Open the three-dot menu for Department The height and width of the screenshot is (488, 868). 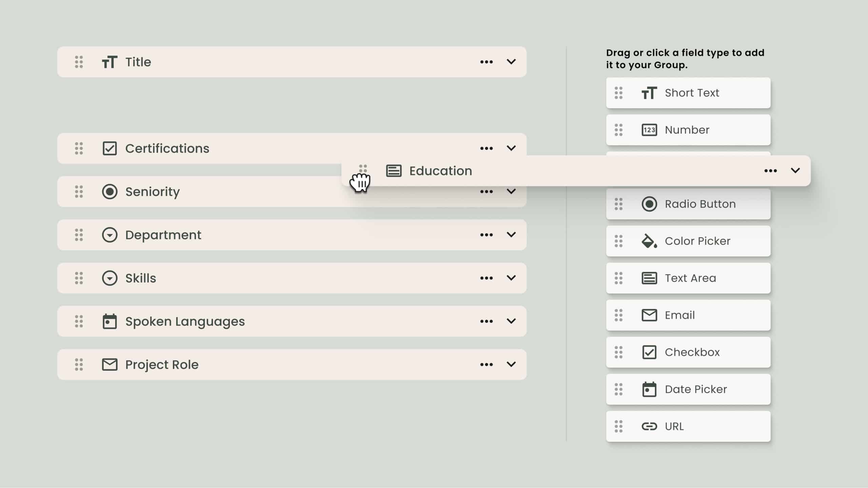(x=486, y=235)
